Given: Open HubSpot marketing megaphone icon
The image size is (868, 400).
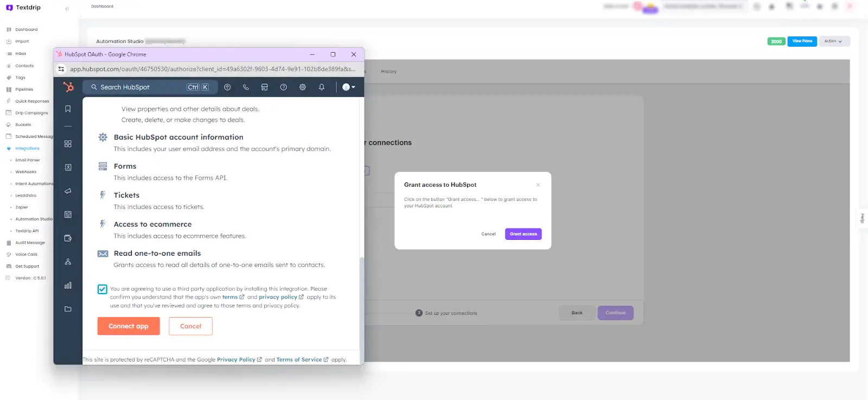Looking at the screenshot, I should tap(68, 191).
